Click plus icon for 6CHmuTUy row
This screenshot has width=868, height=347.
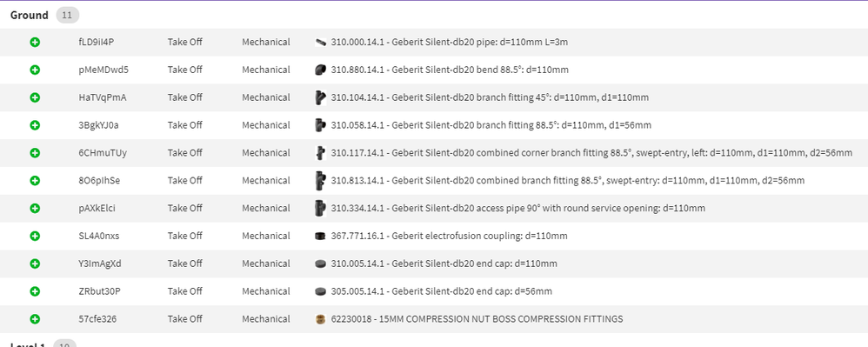coord(35,153)
